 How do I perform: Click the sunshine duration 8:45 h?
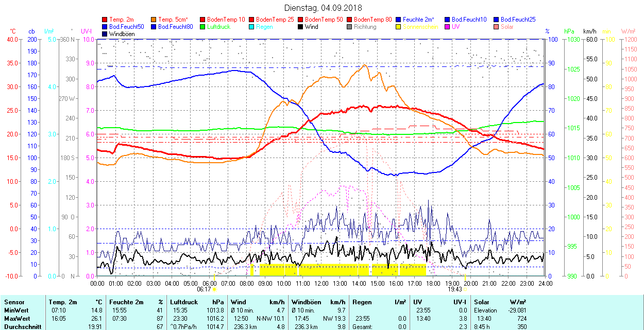tap(483, 327)
